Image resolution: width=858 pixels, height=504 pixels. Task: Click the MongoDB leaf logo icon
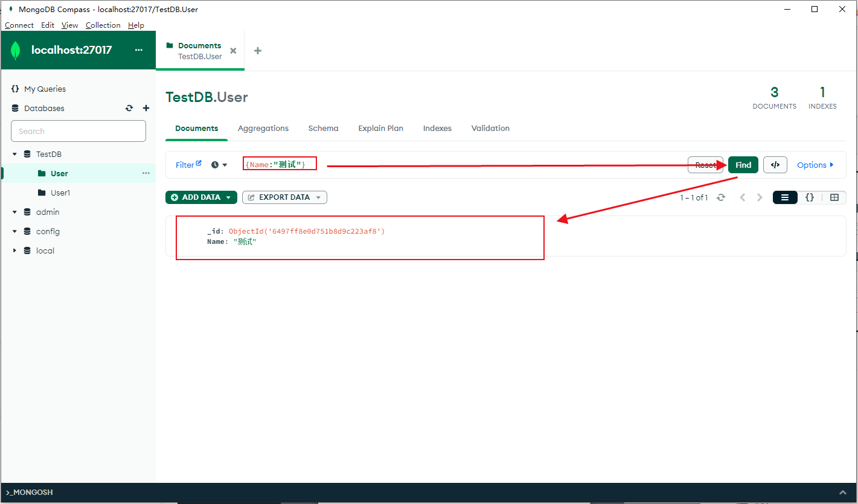coord(16,51)
